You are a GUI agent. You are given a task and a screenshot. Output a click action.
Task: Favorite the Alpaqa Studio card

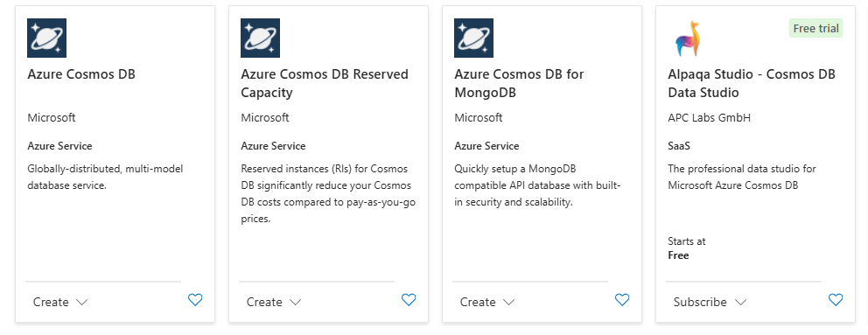pyautogui.click(x=836, y=300)
